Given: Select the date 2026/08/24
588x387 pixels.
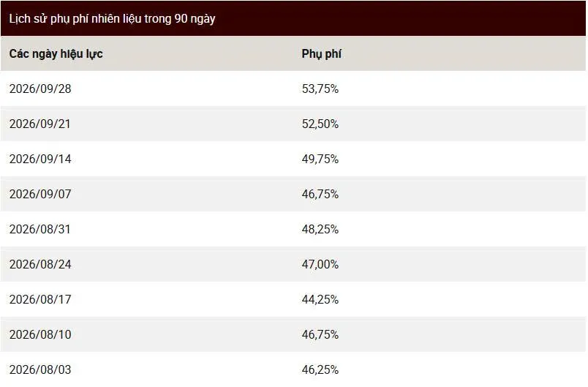Looking at the screenshot, I should [40, 264].
